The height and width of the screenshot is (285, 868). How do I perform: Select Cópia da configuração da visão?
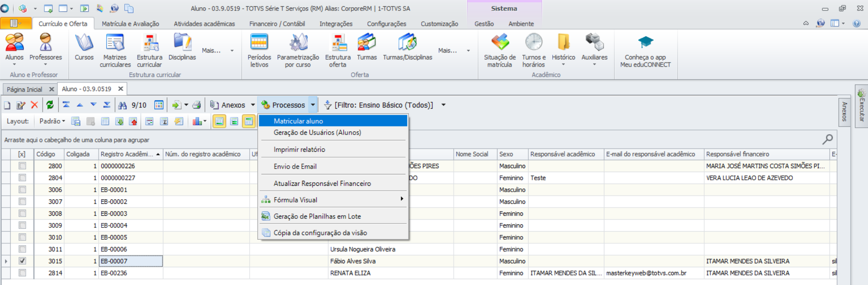[x=333, y=233]
